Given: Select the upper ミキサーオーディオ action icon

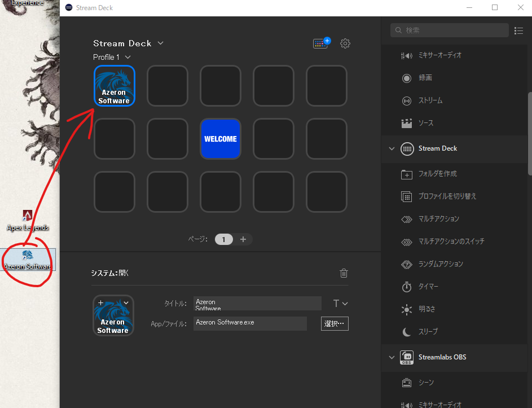Looking at the screenshot, I should click(x=406, y=55).
